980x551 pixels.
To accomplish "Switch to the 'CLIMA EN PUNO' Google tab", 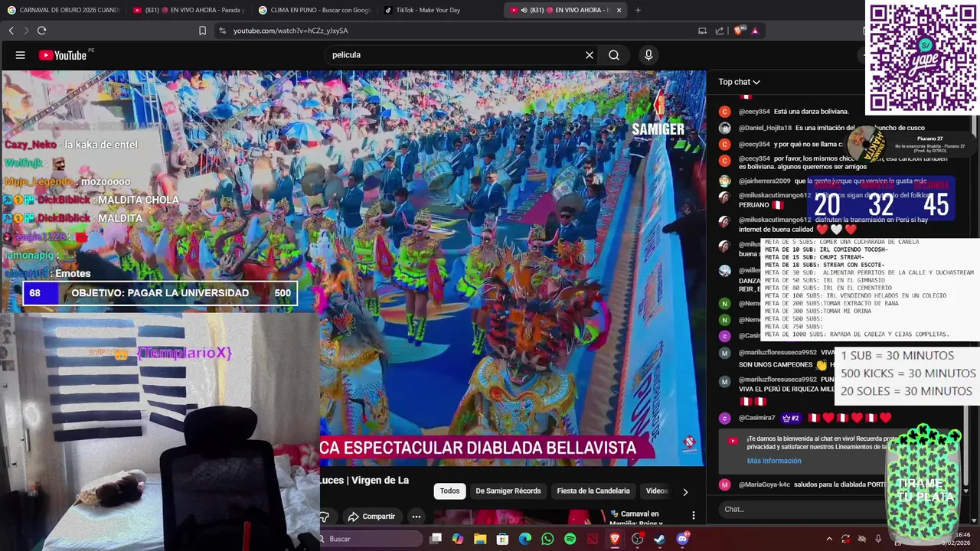I will coord(314,10).
